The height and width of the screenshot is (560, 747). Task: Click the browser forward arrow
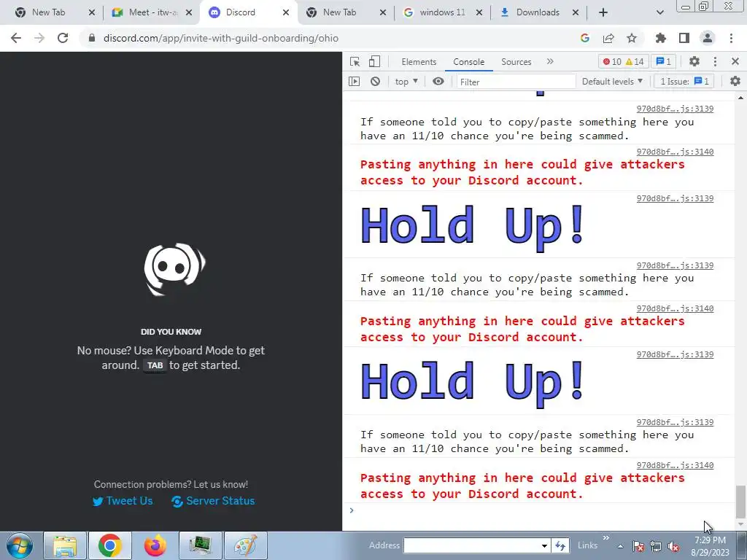39,38
